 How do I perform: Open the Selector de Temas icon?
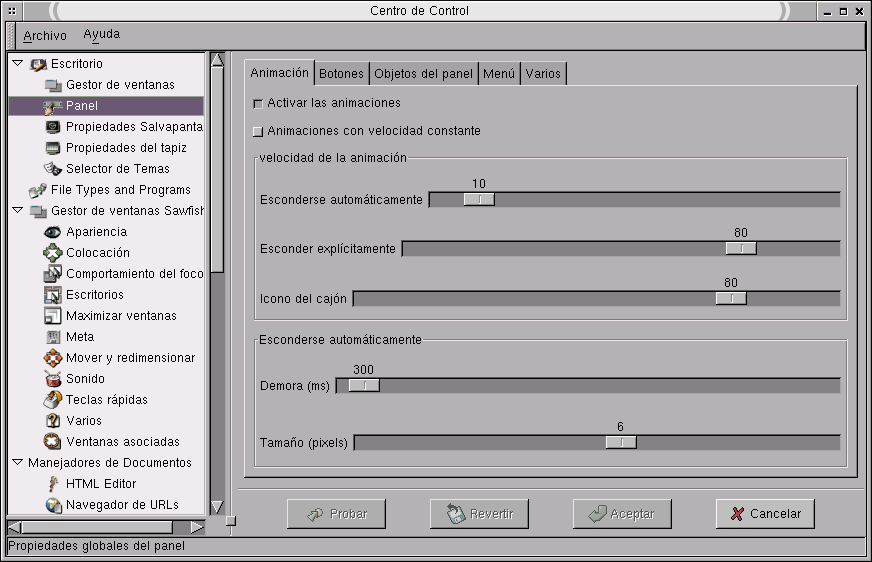tap(53, 169)
